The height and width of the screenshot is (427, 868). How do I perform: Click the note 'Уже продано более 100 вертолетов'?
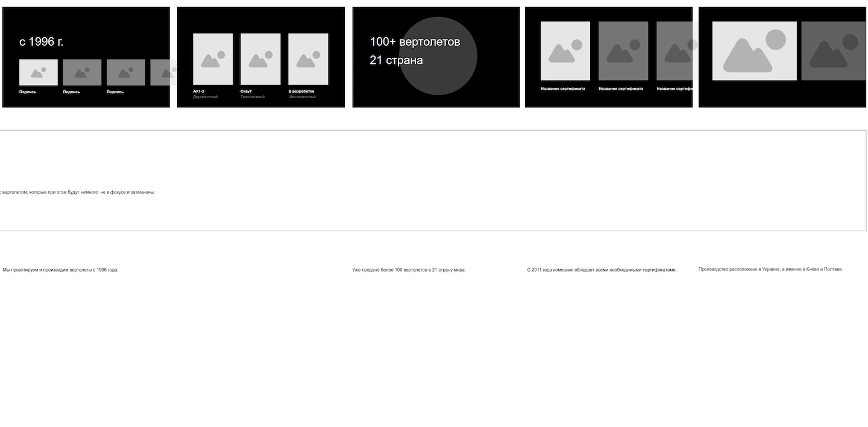(x=409, y=270)
